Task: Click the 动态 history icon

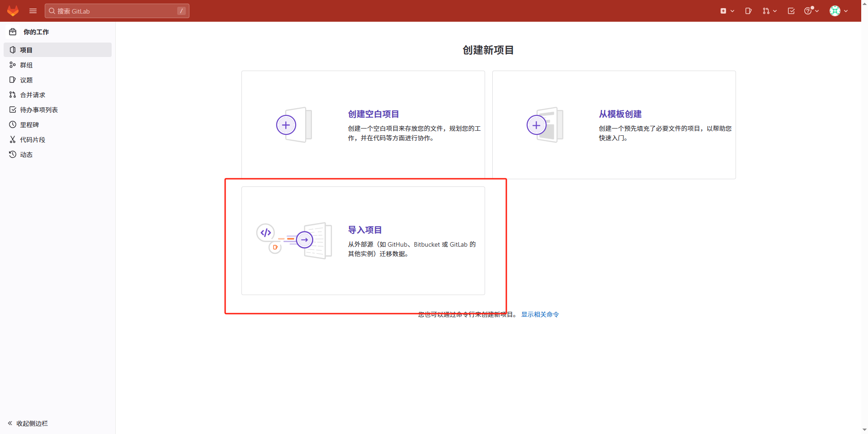Action: [x=13, y=154]
